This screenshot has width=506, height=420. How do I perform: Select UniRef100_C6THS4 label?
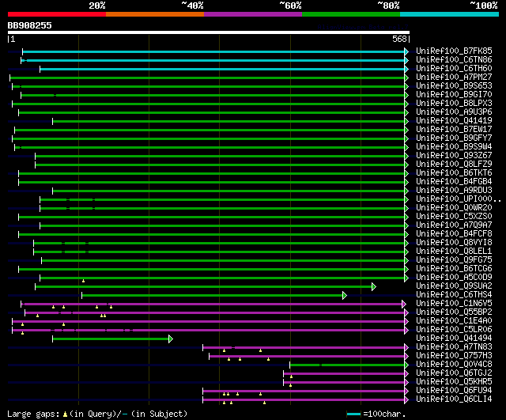(454, 295)
